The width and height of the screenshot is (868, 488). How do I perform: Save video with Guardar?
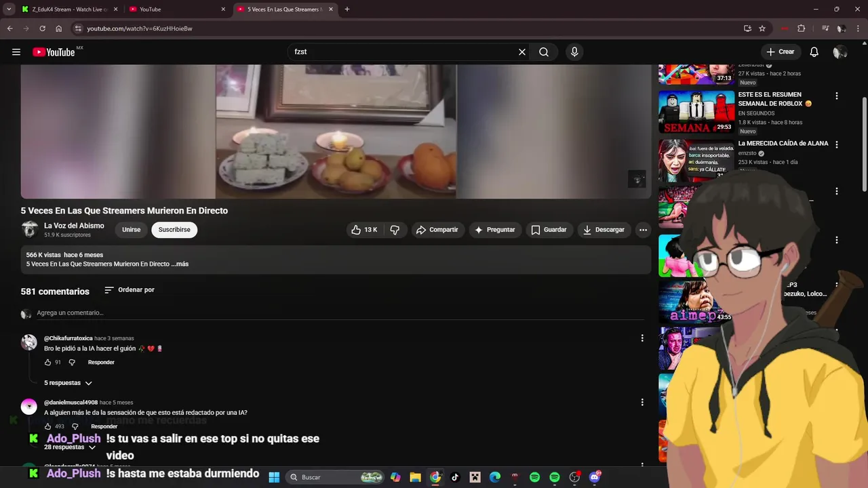click(548, 230)
